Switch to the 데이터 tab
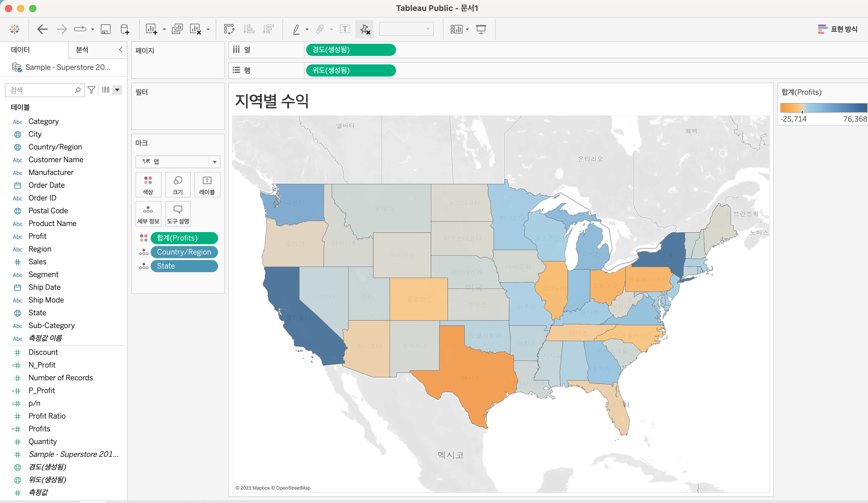This screenshot has width=868, height=503. pyautogui.click(x=20, y=50)
